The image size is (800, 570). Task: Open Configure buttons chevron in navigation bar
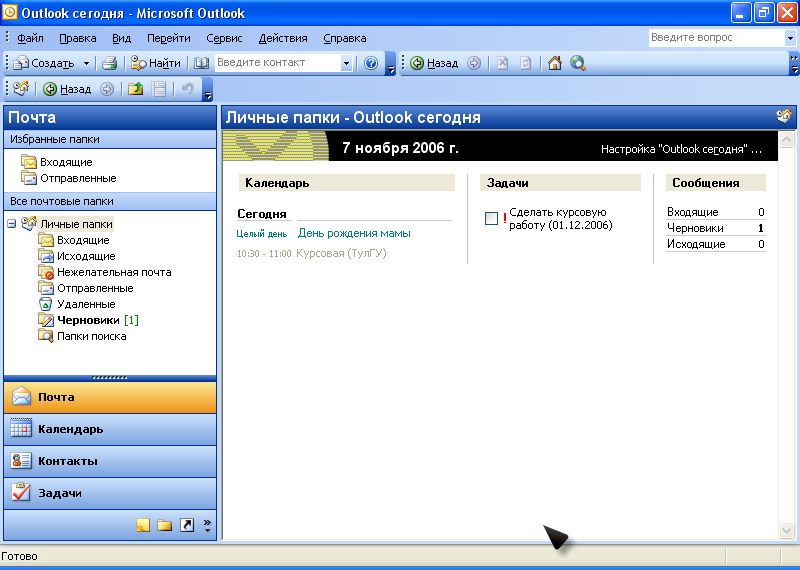coord(207,525)
